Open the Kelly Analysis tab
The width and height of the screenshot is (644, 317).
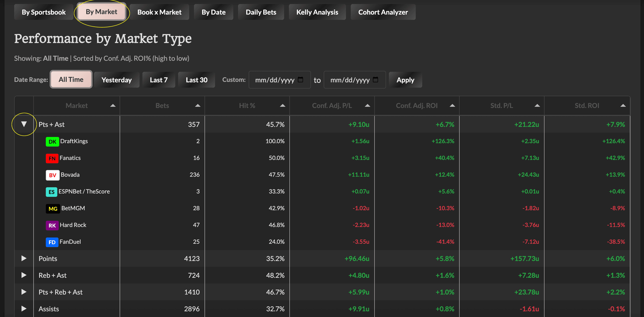tap(317, 12)
